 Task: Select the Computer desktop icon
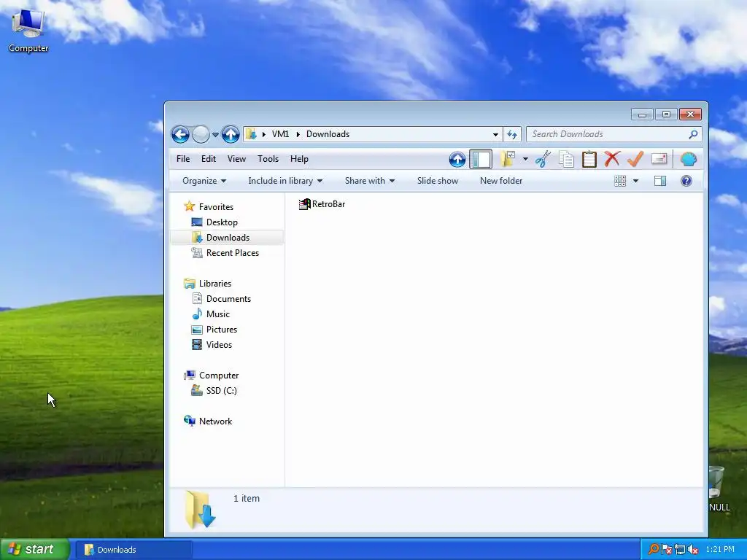tap(28, 31)
